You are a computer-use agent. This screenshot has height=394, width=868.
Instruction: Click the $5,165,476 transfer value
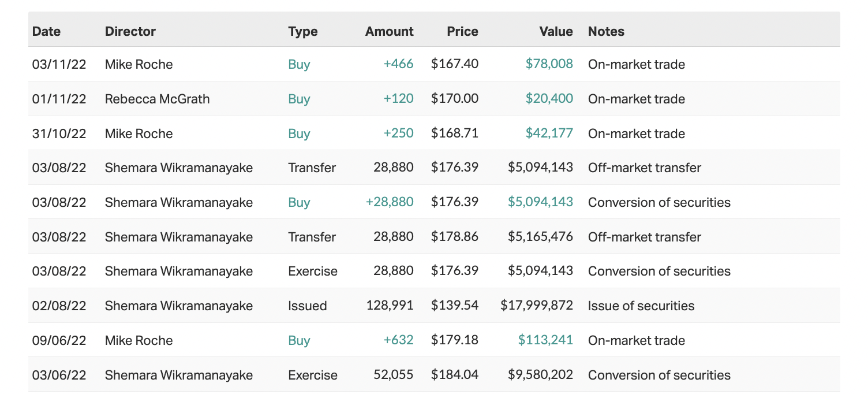point(540,237)
